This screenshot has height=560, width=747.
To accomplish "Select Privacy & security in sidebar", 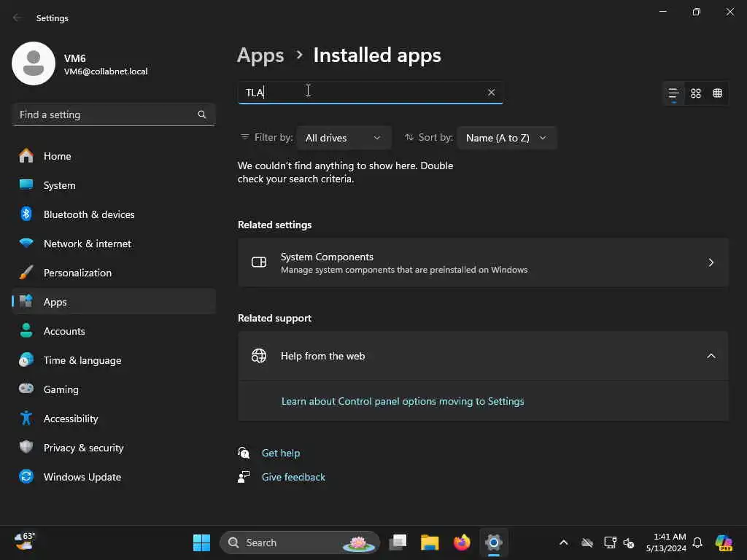I will 83,448.
